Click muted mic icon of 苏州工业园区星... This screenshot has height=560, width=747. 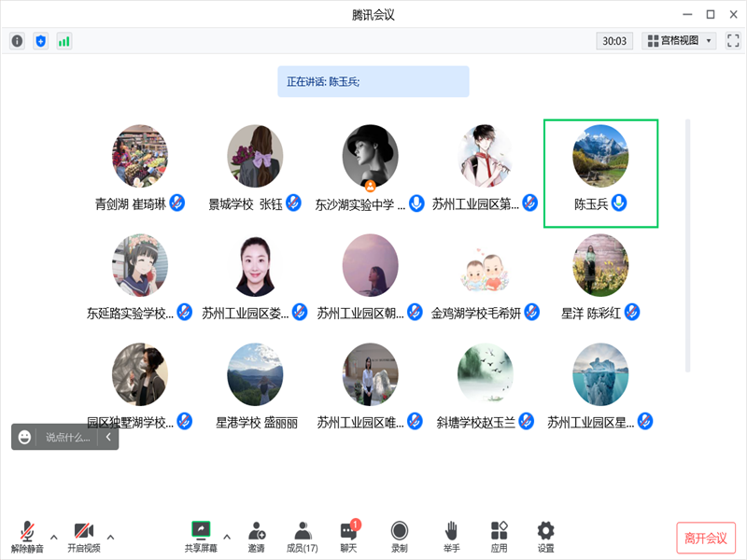[645, 422]
